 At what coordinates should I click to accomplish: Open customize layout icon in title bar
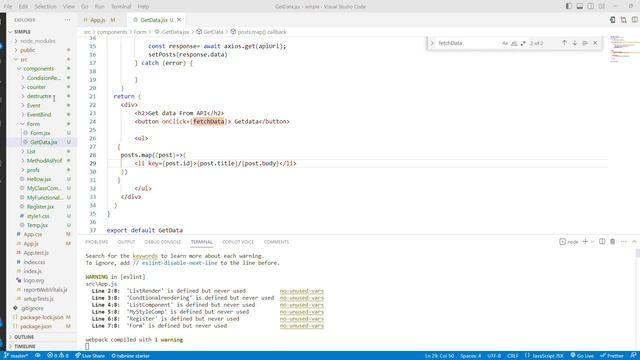click(x=602, y=6)
